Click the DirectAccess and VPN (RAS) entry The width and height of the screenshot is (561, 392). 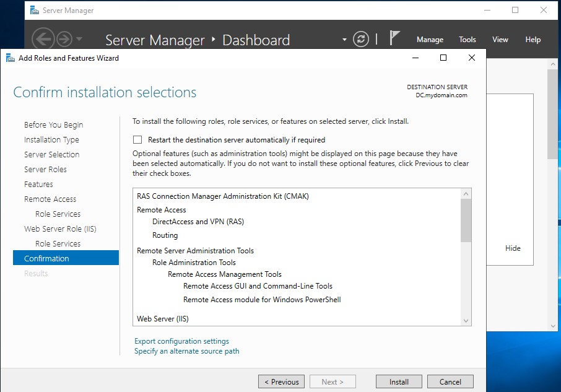click(x=198, y=222)
